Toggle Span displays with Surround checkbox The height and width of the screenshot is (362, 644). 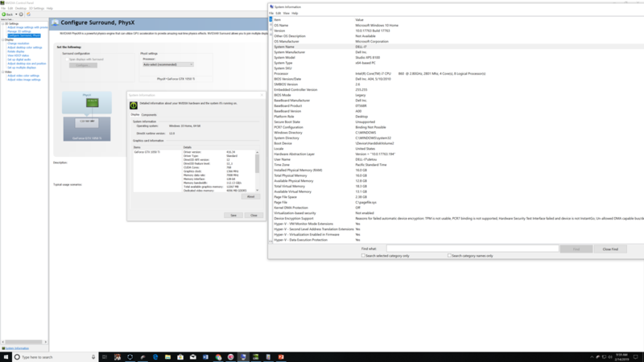coord(67,60)
